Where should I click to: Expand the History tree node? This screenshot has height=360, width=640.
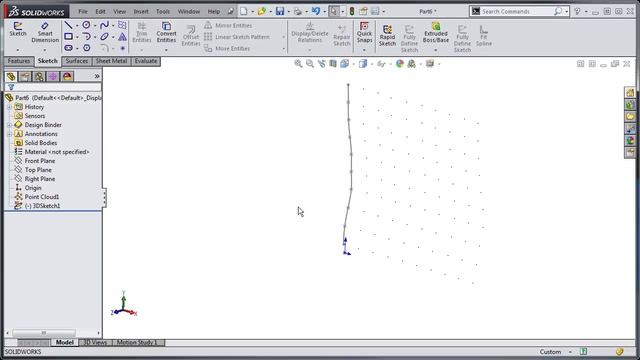[x=9, y=107]
